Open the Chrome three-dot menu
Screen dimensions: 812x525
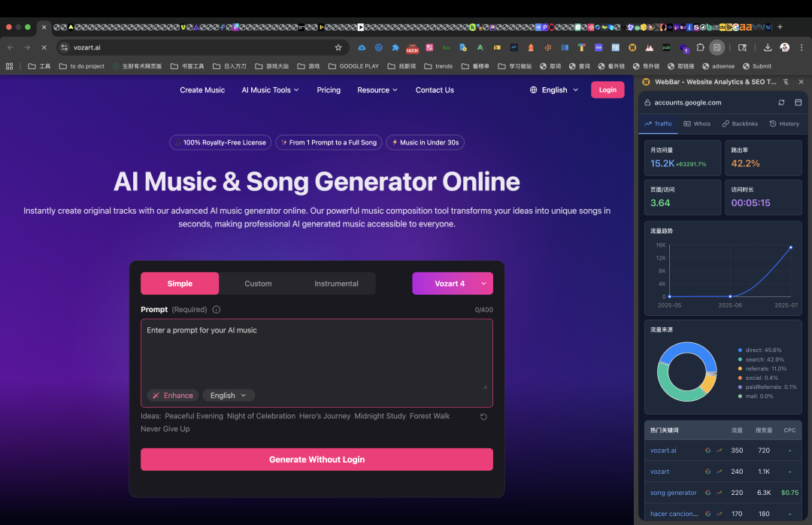coord(801,47)
